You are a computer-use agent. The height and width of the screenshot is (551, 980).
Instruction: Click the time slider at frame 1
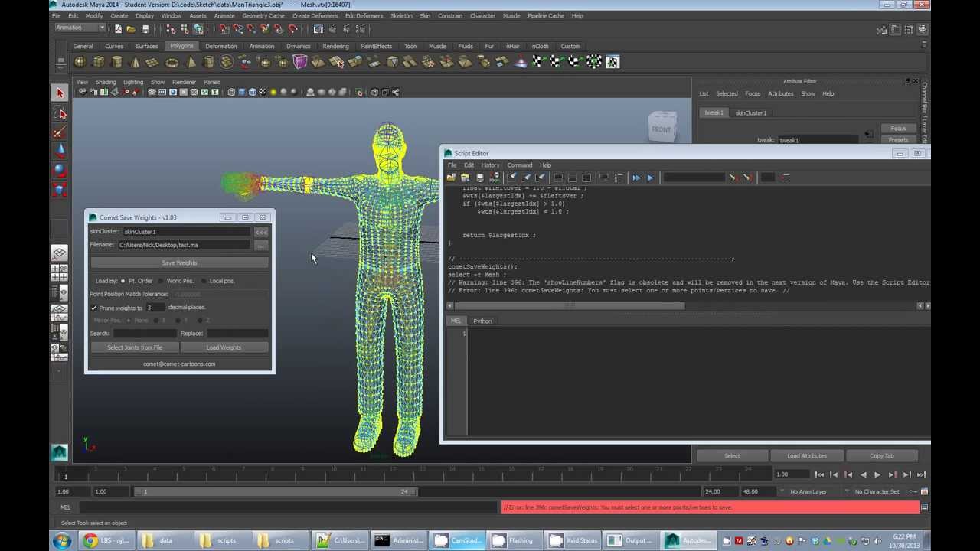click(x=66, y=474)
